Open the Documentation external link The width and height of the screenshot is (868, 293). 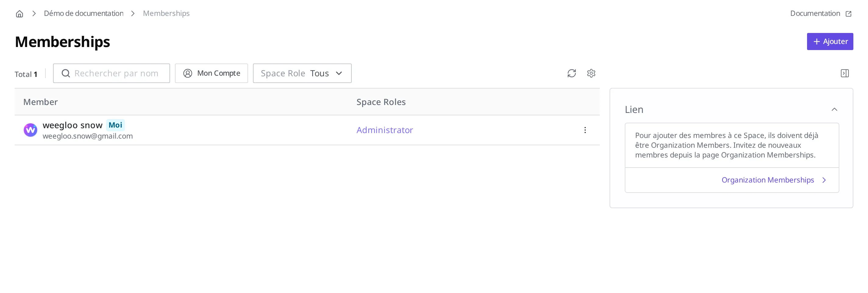[821, 13]
